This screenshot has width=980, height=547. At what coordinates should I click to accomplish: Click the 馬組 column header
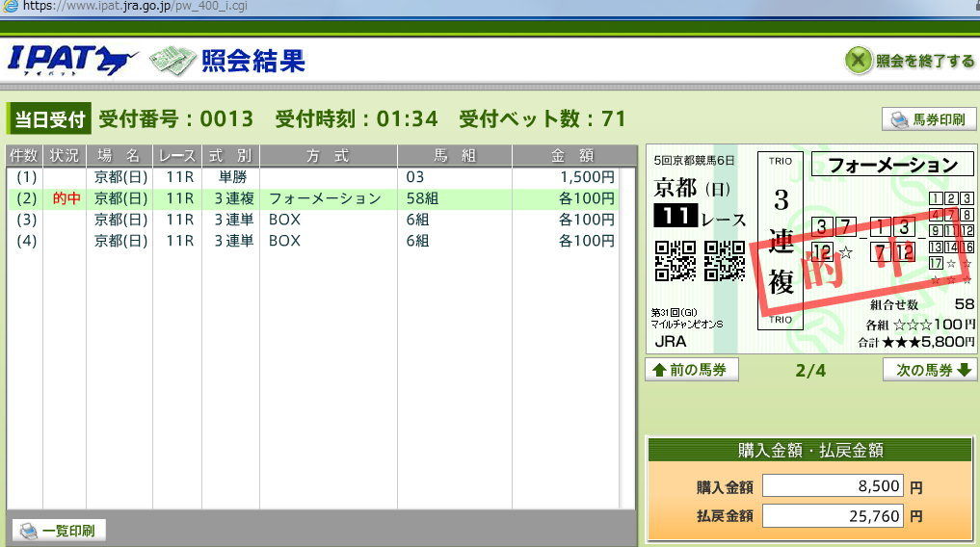coord(455,155)
